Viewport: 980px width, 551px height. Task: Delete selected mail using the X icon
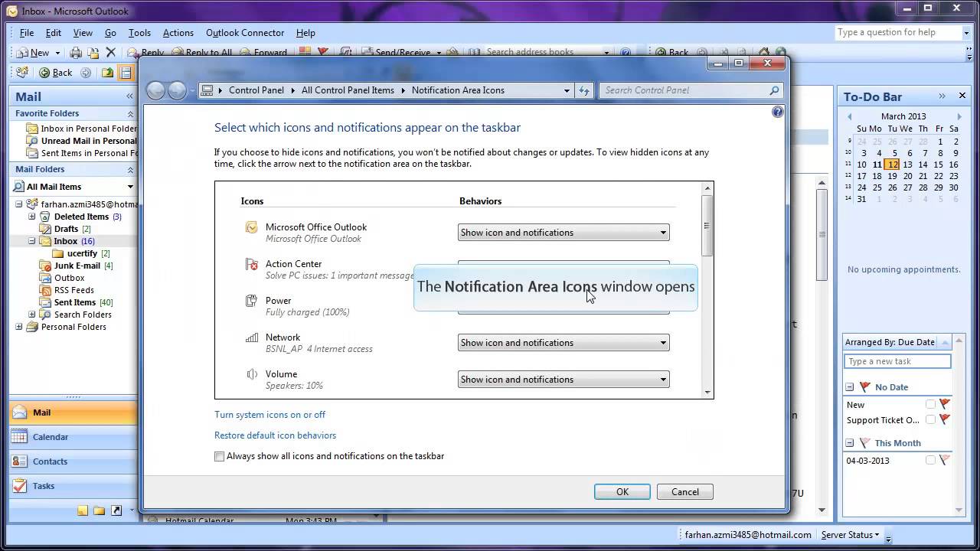pyautogui.click(x=111, y=52)
